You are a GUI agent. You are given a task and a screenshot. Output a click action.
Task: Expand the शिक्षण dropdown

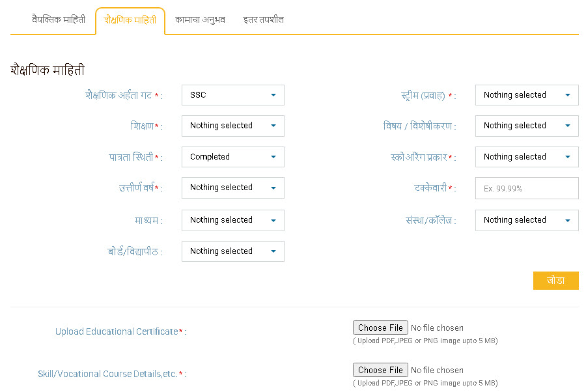(233, 126)
